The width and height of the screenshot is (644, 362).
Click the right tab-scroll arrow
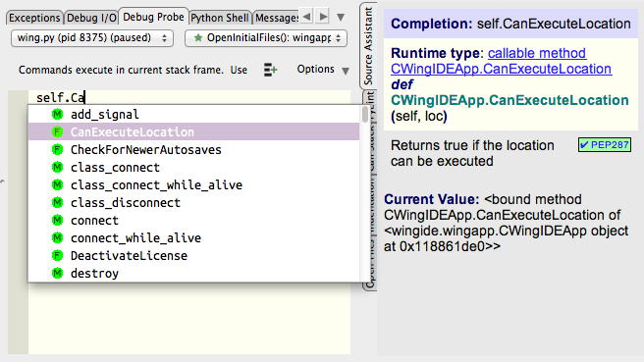pyautogui.click(x=323, y=17)
